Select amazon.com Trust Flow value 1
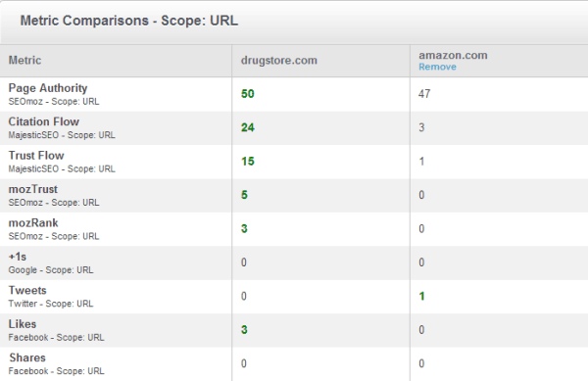 click(421, 161)
